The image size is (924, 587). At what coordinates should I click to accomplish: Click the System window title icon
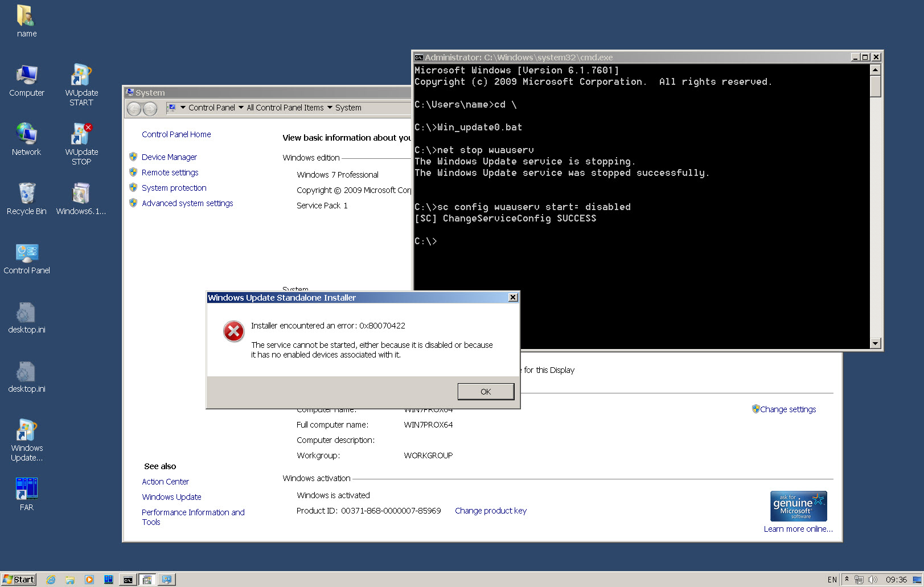pos(130,92)
